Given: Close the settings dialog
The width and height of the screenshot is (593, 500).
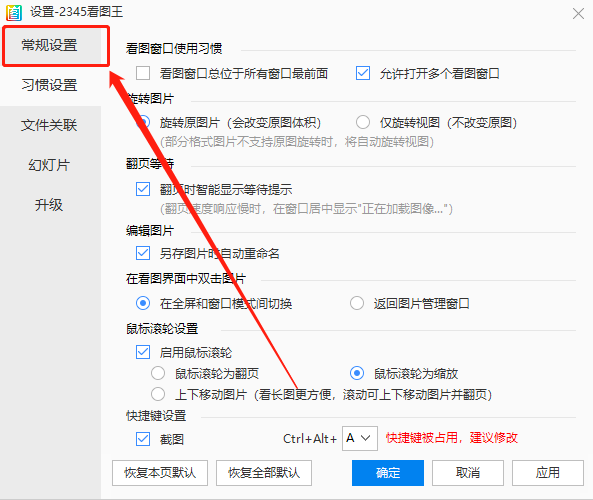Looking at the screenshot, I should pos(578,14).
